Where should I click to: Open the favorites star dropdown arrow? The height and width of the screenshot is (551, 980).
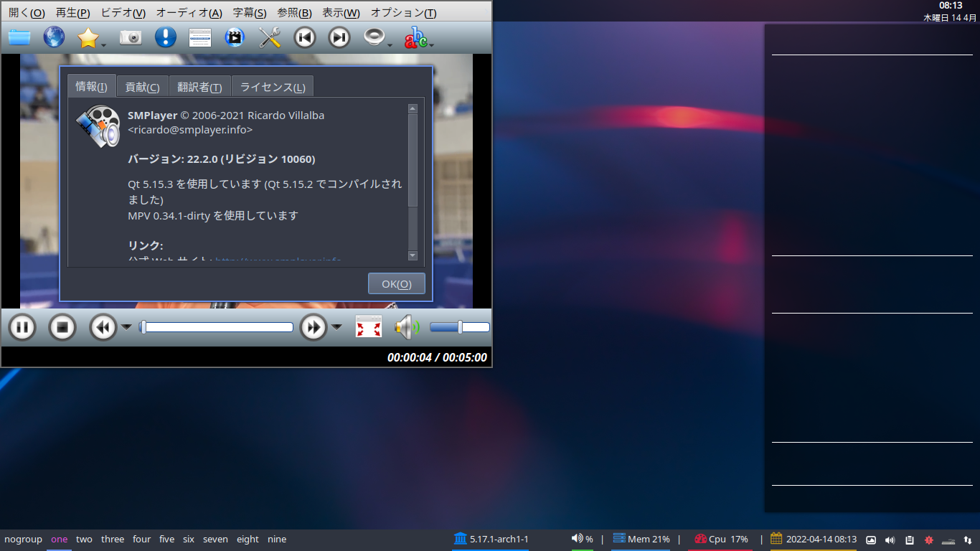click(104, 44)
